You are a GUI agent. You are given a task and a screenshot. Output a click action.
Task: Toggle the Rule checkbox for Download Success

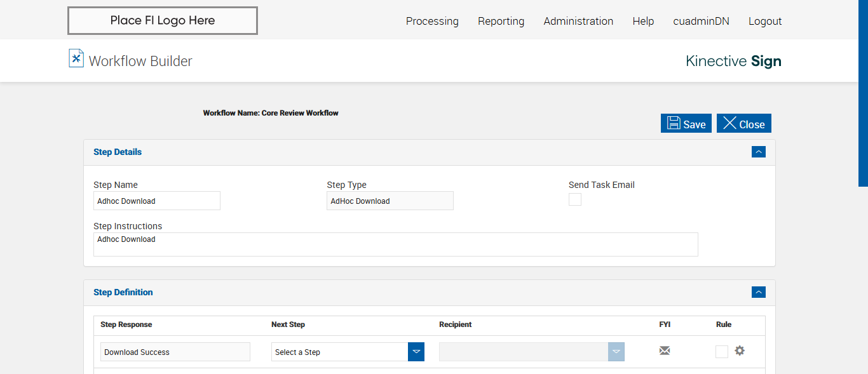(722, 352)
